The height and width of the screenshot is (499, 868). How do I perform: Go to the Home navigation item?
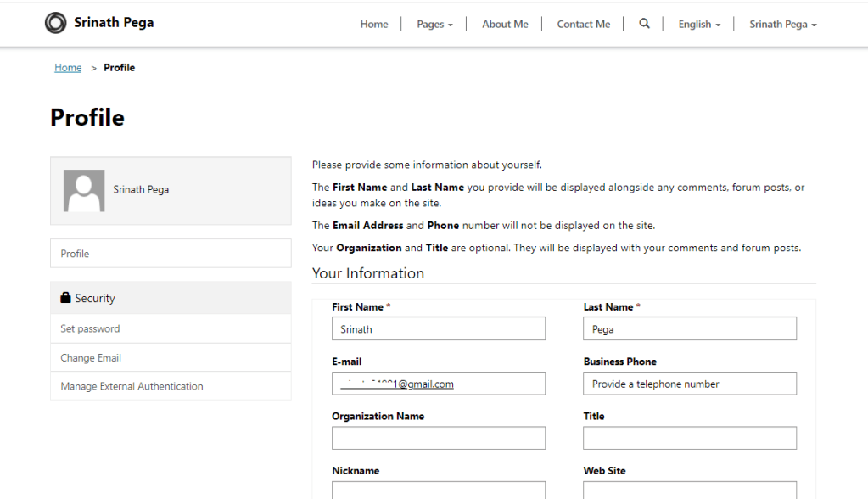(x=373, y=25)
